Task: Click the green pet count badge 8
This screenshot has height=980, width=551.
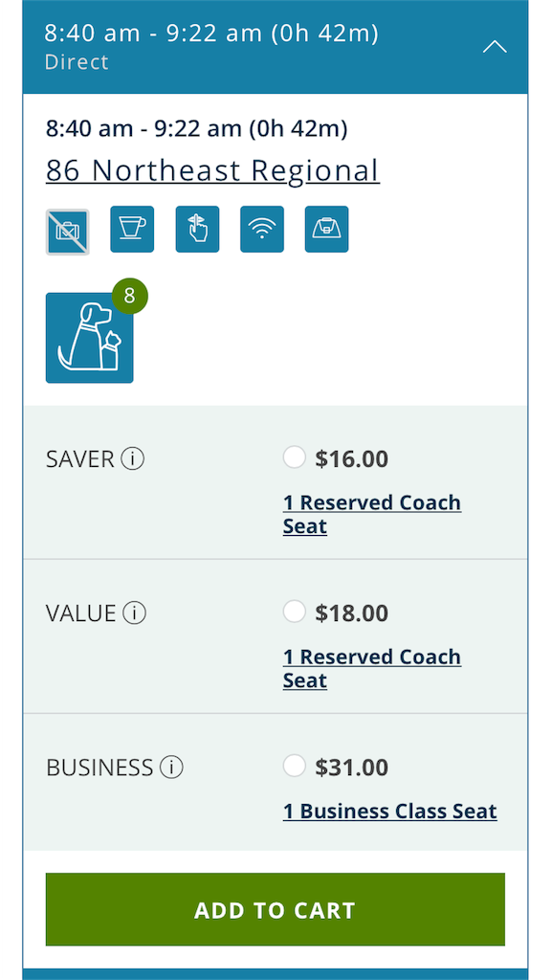Action: click(130, 296)
